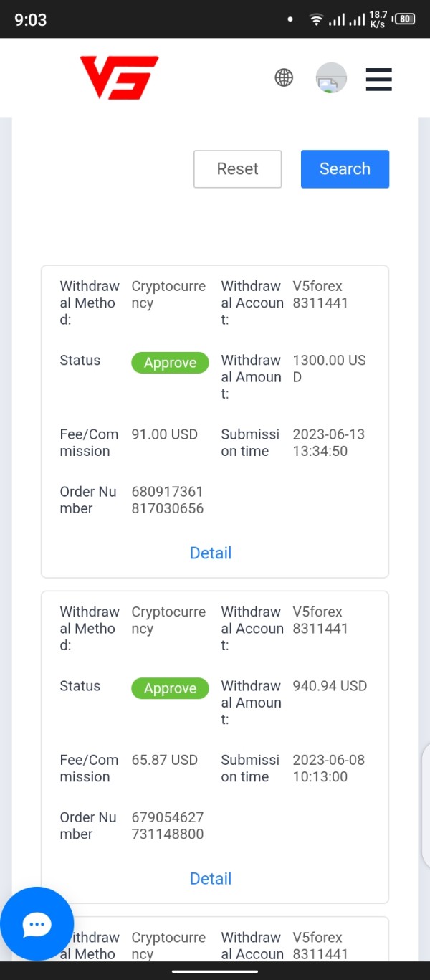430x980 pixels.
Task: Tap the bottom home gesture bar
Action: pos(215,971)
